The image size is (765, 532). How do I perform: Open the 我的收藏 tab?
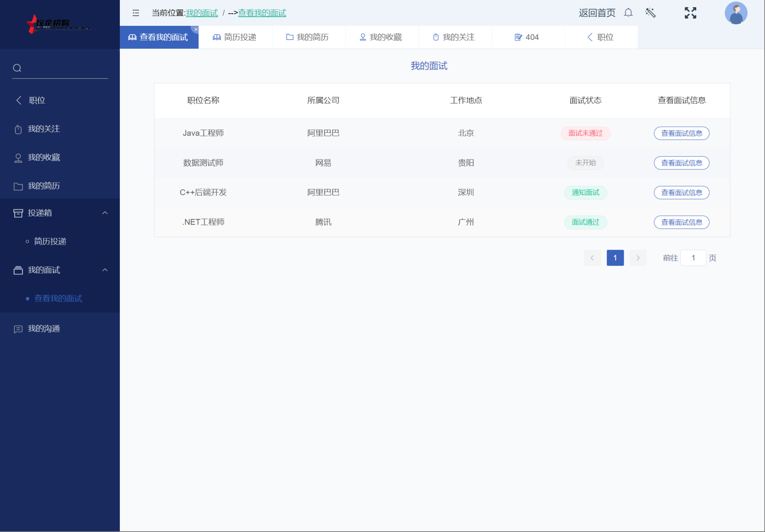coord(381,37)
